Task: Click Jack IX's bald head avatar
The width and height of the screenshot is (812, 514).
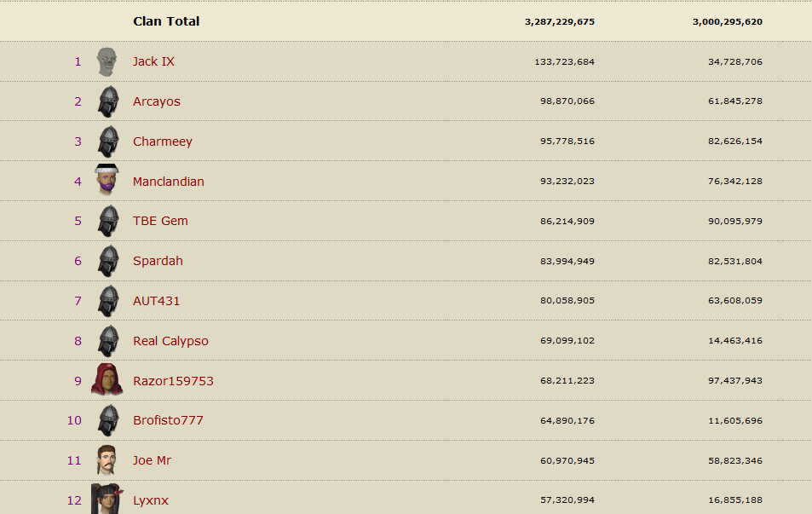Action: click(x=107, y=61)
